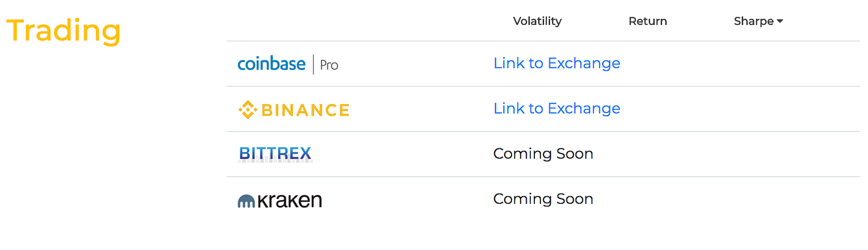Sort table by Volatility column
This screenshot has height=250, width=868.
pyautogui.click(x=537, y=21)
